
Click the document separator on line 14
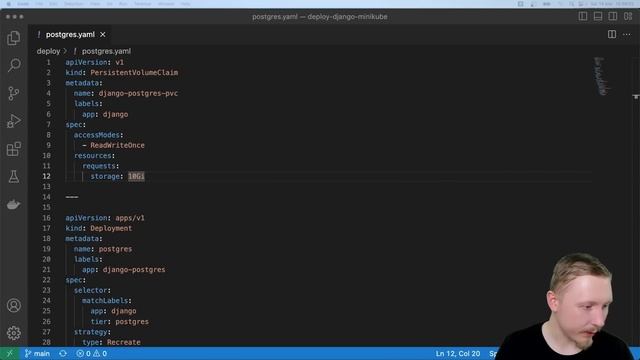click(x=72, y=197)
